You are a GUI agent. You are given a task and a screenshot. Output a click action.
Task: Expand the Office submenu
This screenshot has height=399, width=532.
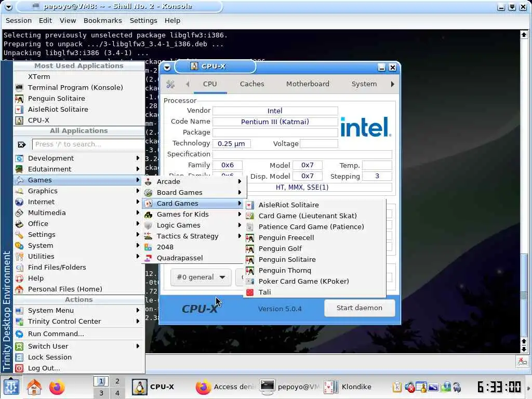(x=79, y=223)
